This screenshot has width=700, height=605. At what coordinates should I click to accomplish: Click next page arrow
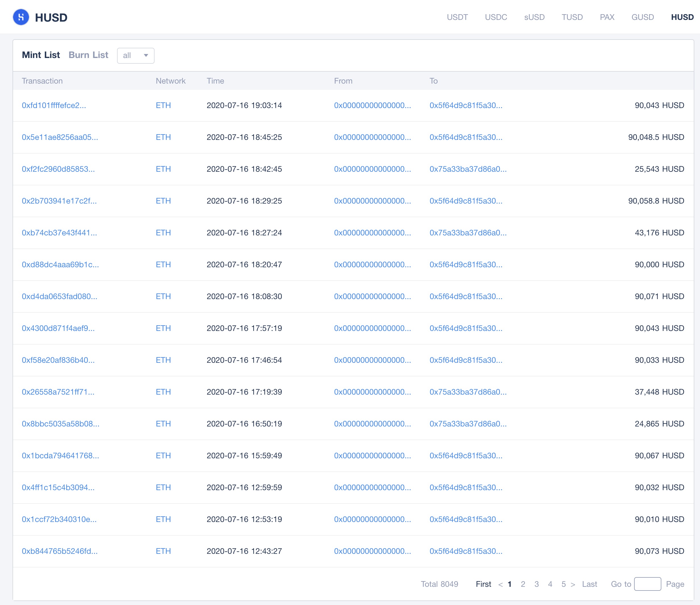(x=573, y=584)
